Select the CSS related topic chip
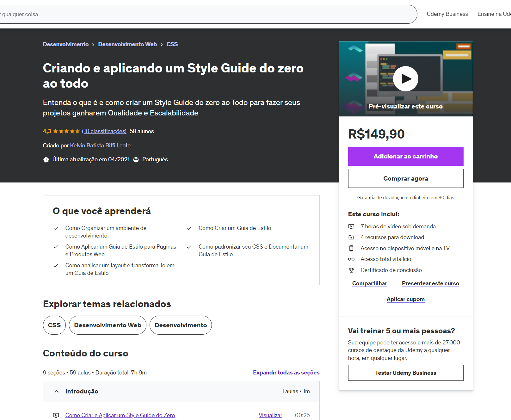The height and width of the screenshot is (420, 511). (54, 325)
